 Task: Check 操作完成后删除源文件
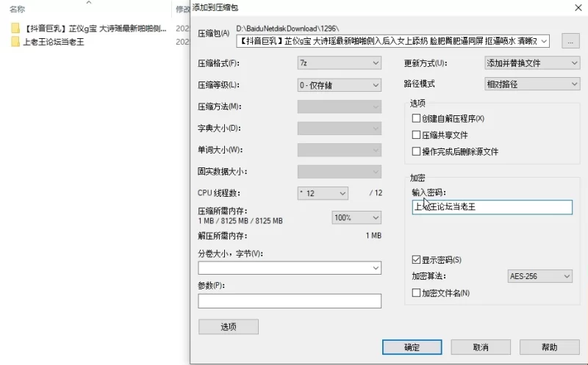(x=416, y=151)
